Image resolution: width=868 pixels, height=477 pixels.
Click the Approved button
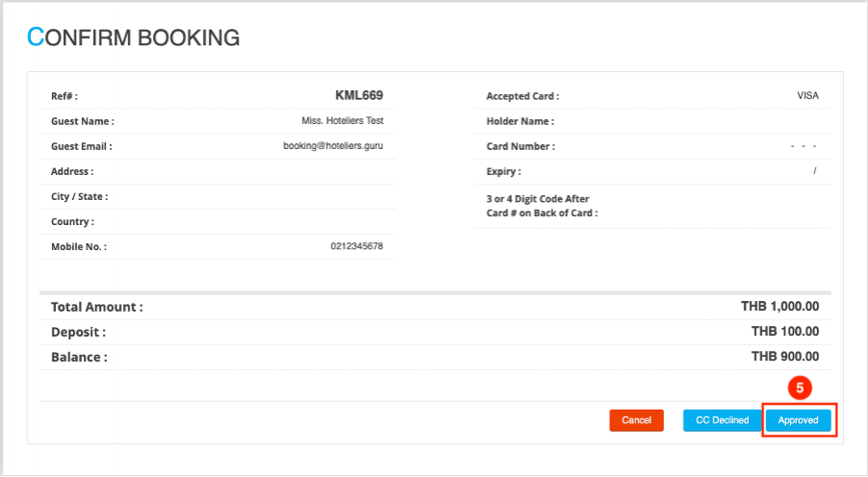[798, 420]
